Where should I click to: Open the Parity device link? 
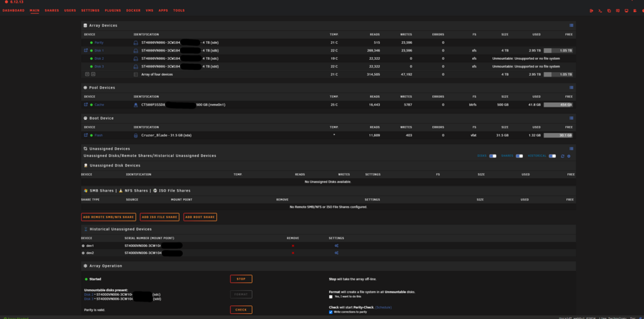[99, 42]
